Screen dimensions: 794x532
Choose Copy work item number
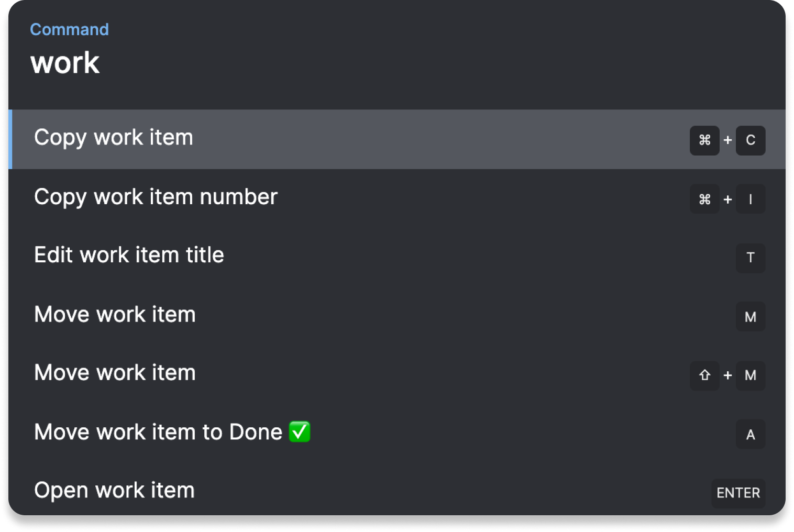coord(156,197)
